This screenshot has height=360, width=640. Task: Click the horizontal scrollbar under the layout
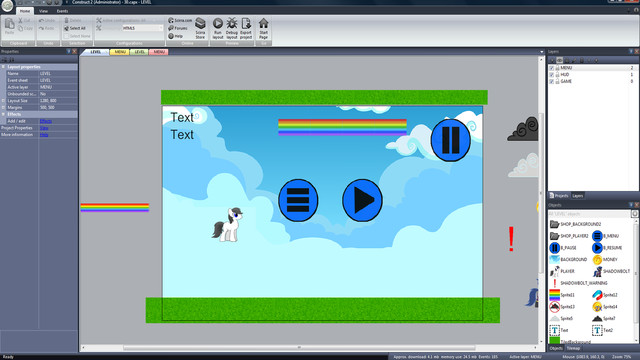click(299, 348)
